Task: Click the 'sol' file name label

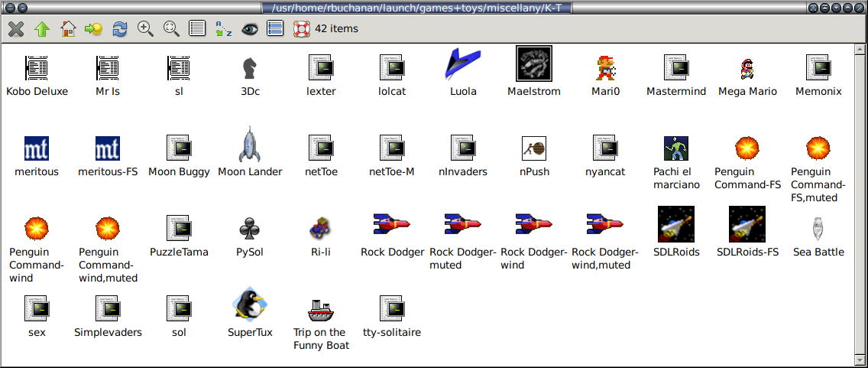Action: coord(179,333)
